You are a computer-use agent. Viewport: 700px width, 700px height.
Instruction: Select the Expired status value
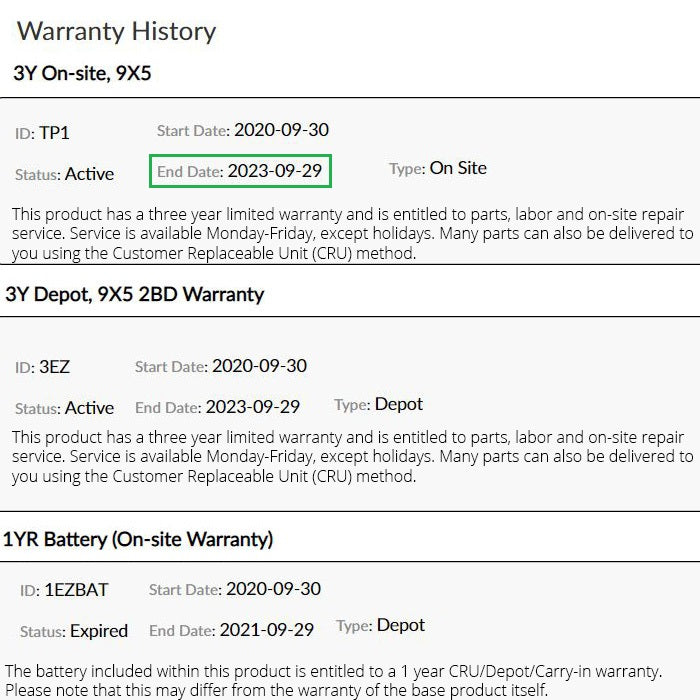tap(98, 631)
